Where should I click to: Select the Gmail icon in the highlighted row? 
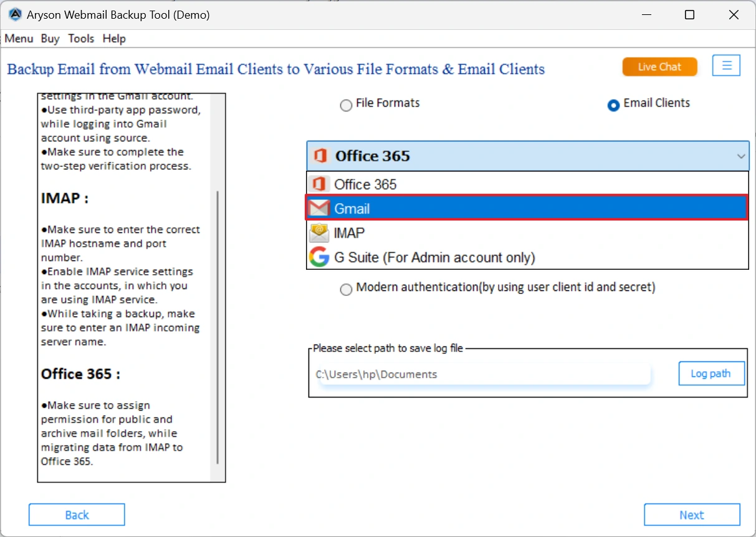[x=320, y=207]
